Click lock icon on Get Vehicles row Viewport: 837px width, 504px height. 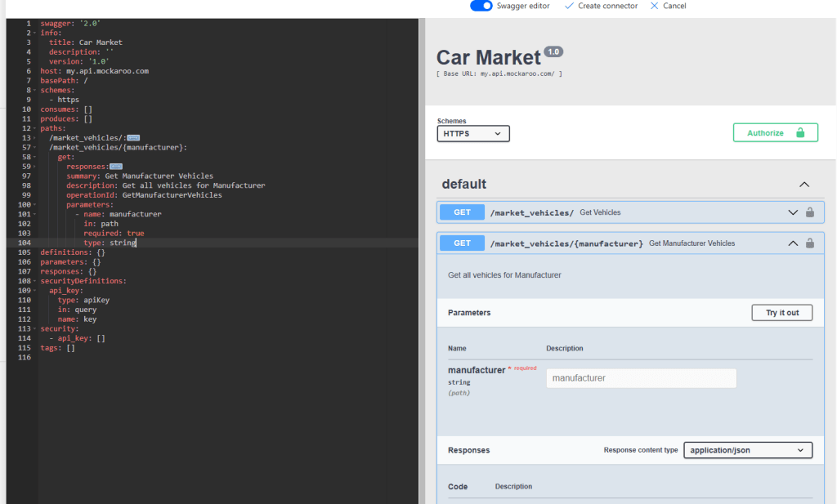pyautogui.click(x=809, y=212)
